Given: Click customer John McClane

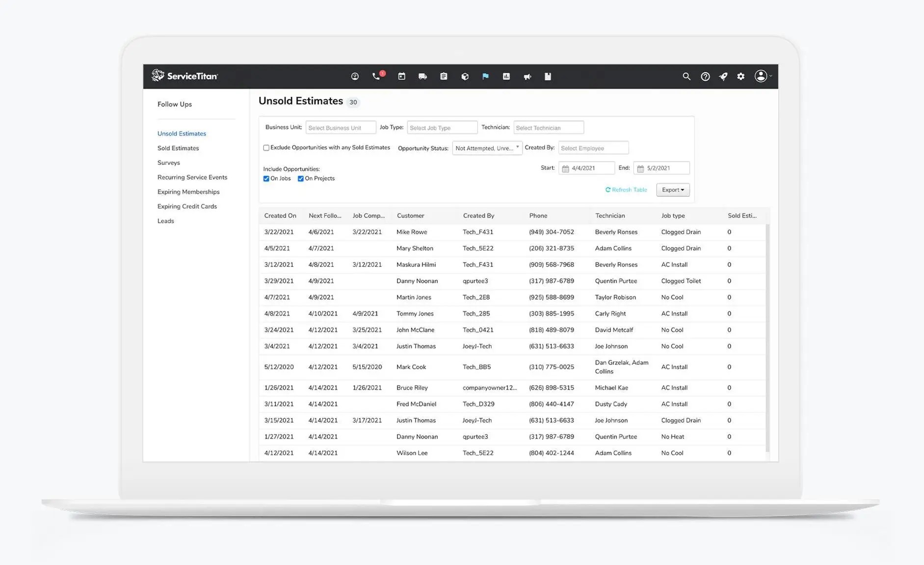Looking at the screenshot, I should click(x=416, y=330).
